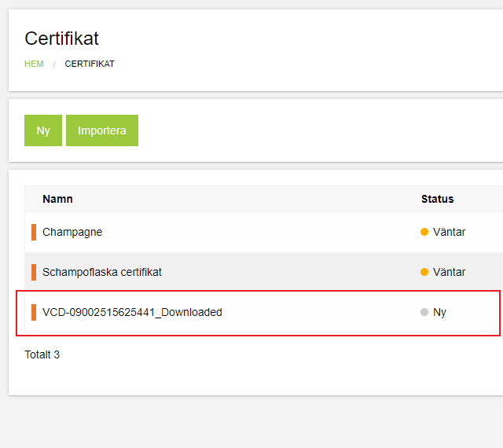Click the grey status dot in the VCD row
This screenshot has width=503, height=448.
pos(424,312)
